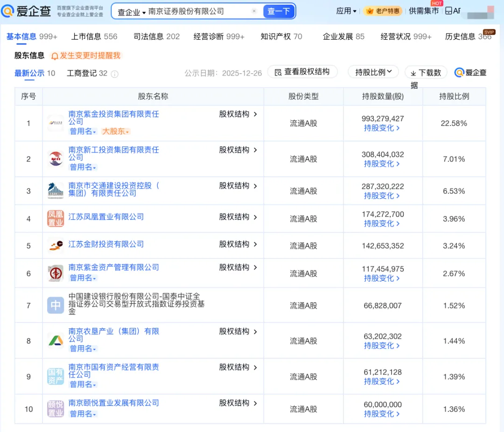Expand 曾用名 under 南京农垦产业

pos(83,349)
